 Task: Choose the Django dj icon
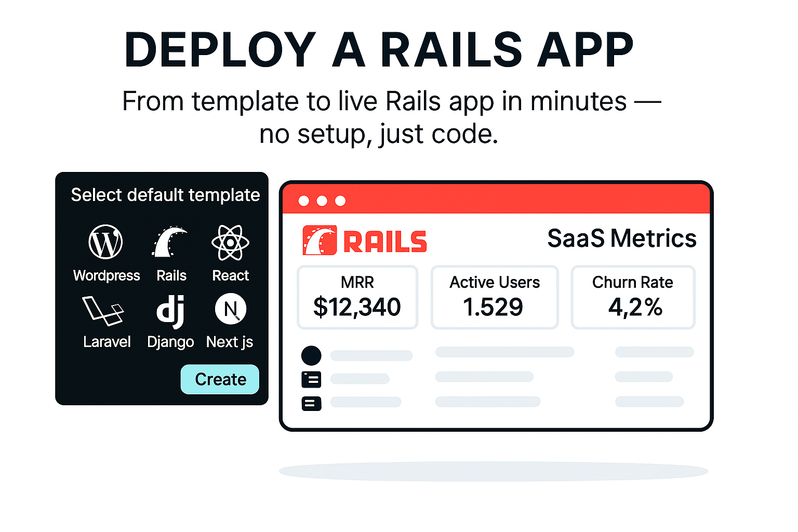tap(170, 312)
